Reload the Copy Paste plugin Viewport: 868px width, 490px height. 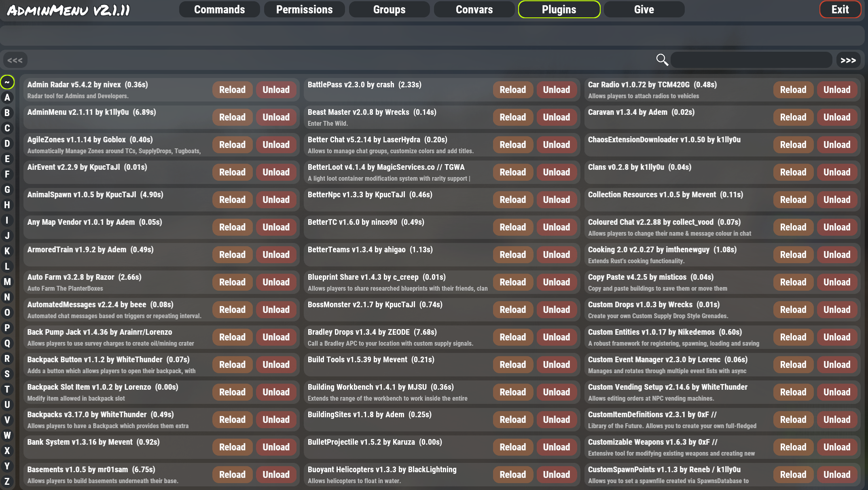pos(793,282)
